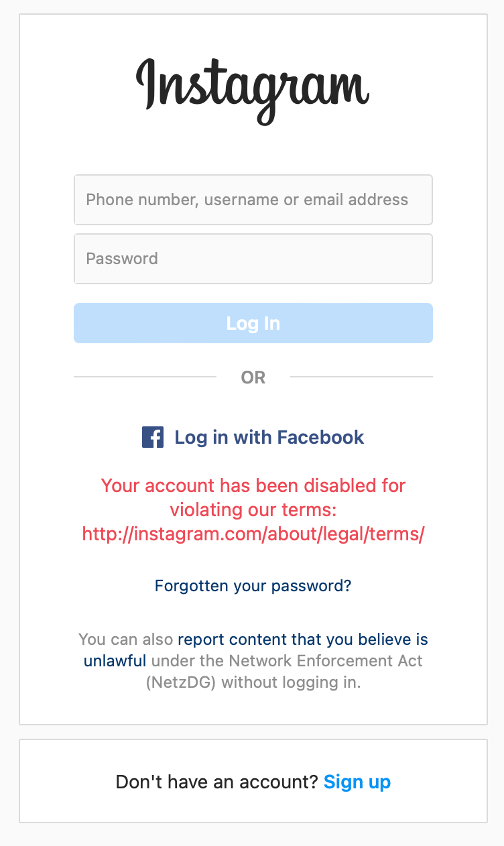Click the disabled light-blue Log In button
Screen dimensions: 504x846
253,322
